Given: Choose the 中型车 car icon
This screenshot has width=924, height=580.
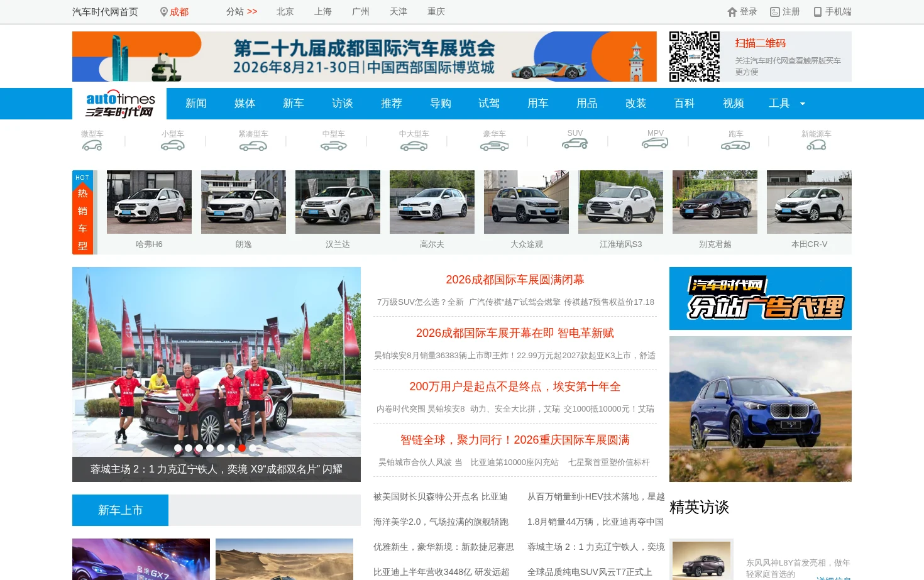Looking at the screenshot, I should (x=333, y=146).
